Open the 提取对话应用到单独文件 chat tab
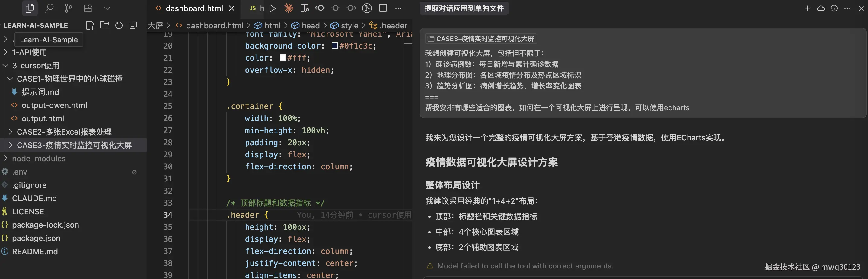Image resolution: width=868 pixels, height=279 pixels. tap(464, 8)
